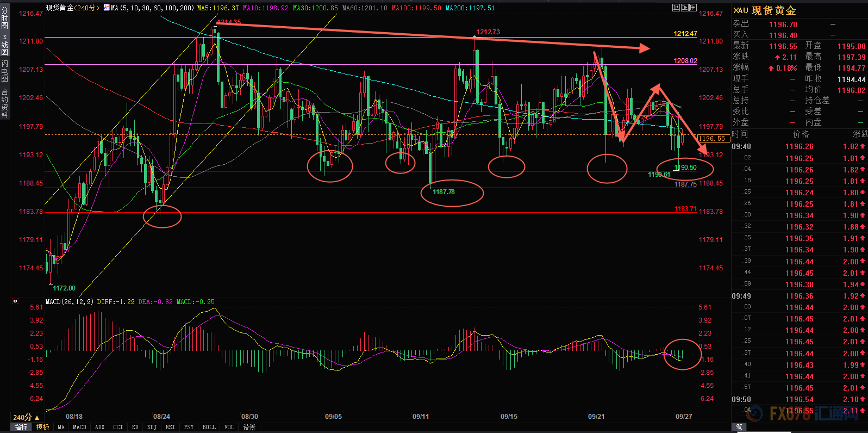
Task: Choose the MACD indicator button
Action: [x=79, y=427]
